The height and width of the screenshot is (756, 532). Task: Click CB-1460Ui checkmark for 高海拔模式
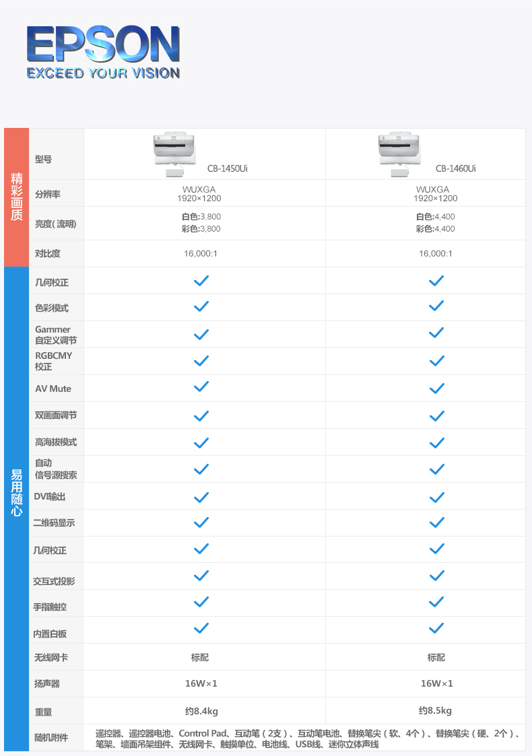tap(436, 442)
